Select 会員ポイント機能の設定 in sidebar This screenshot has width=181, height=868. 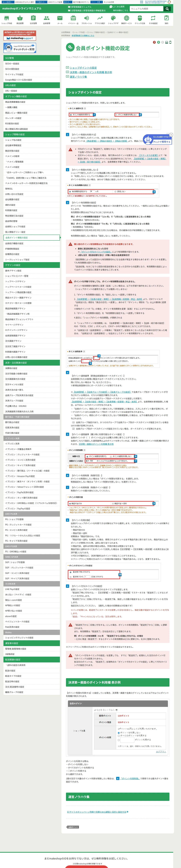pyautogui.click(x=32, y=238)
